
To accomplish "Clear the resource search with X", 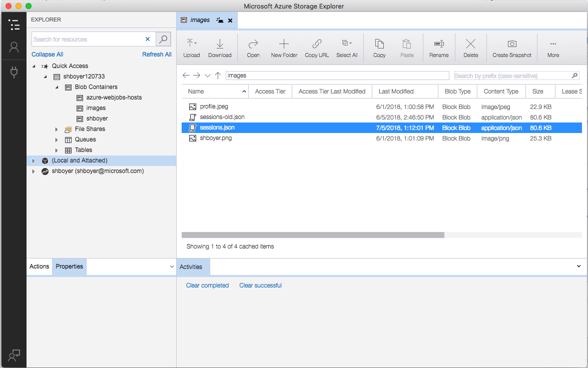I will 148,39.
